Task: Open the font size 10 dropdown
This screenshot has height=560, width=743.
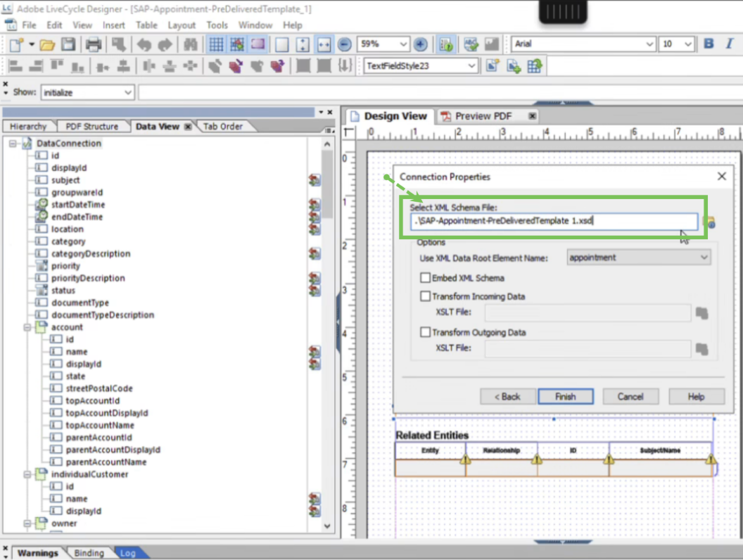Action: tap(688, 44)
